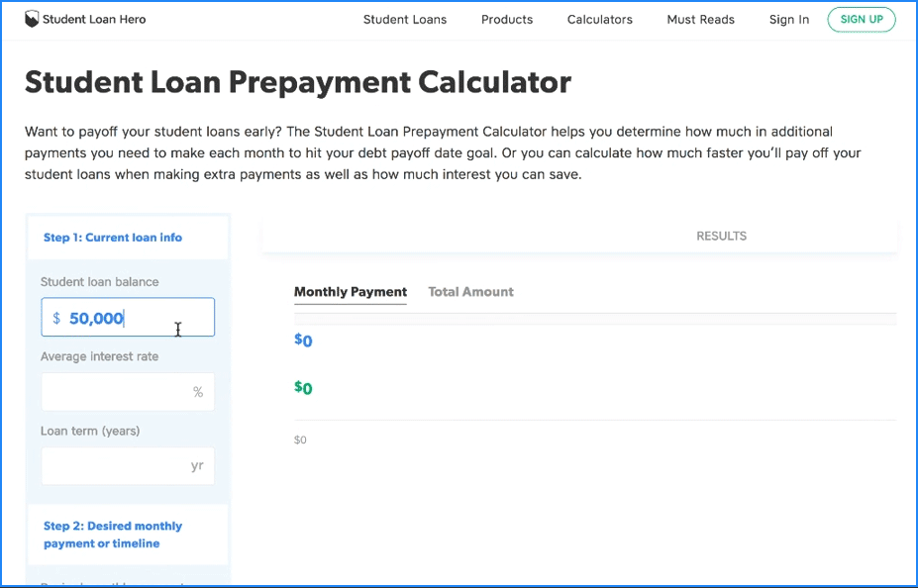The width and height of the screenshot is (918, 588).
Task: Click the percent symbol in interest field
Action: [198, 392]
